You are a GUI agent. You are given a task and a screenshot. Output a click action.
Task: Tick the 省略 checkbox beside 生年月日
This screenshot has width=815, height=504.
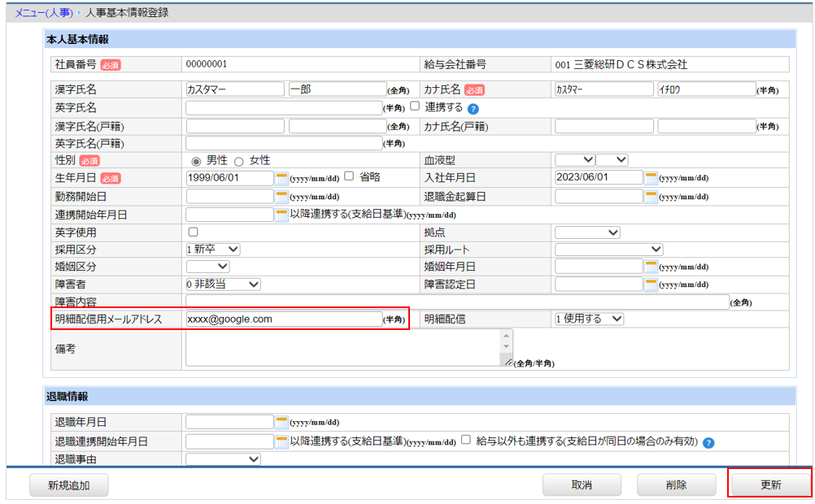[x=349, y=176]
